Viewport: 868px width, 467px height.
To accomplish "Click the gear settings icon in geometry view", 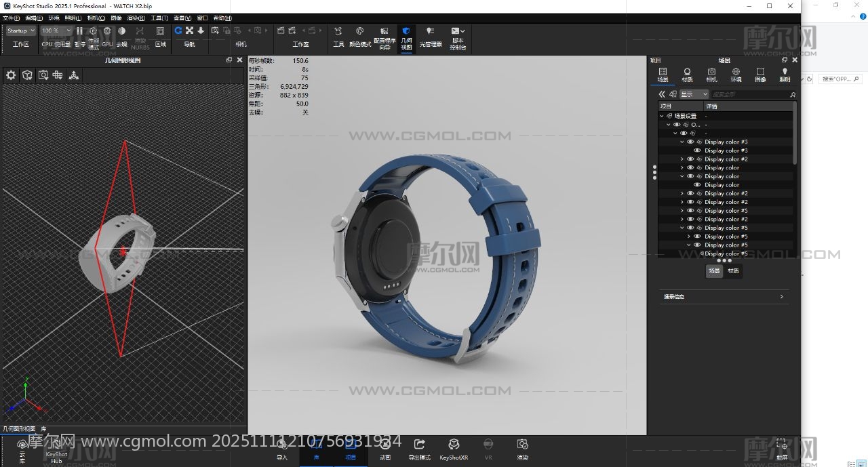I will click(11, 75).
